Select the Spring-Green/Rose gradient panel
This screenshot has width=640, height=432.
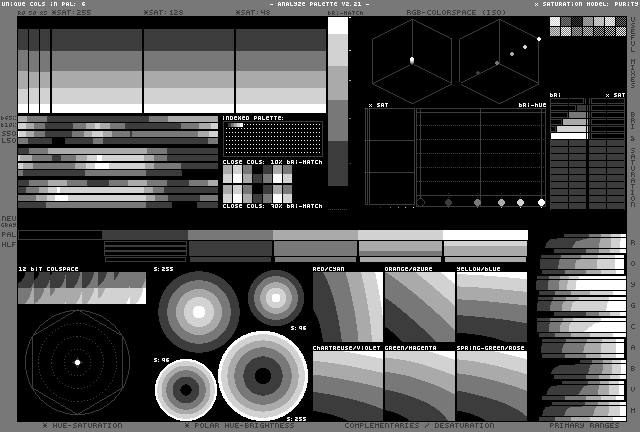pos(491,385)
